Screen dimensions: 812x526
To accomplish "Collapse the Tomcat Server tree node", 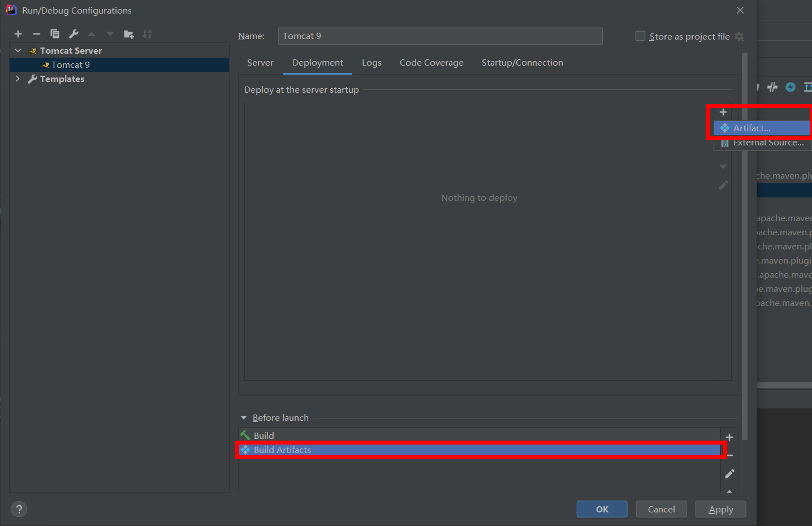I will click(x=18, y=50).
